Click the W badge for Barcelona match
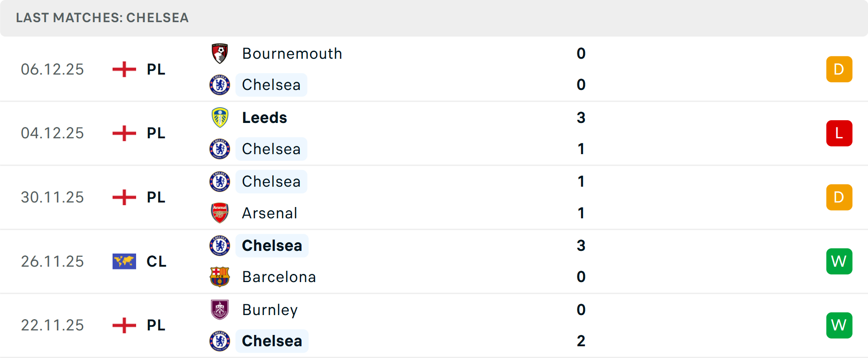The image size is (868, 358). [839, 261]
